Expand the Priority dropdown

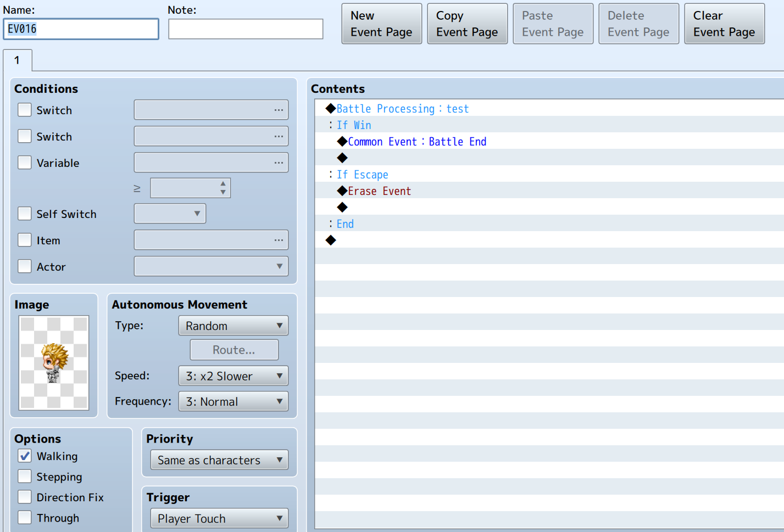[219, 460]
